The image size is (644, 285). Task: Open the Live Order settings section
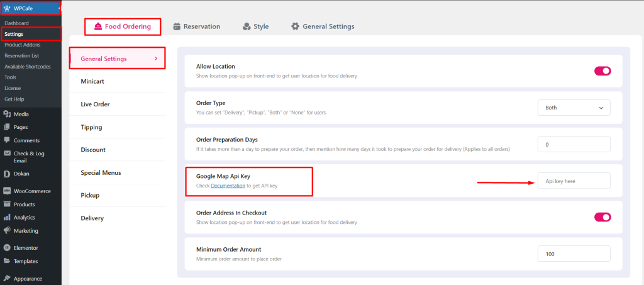pyautogui.click(x=118, y=104)
